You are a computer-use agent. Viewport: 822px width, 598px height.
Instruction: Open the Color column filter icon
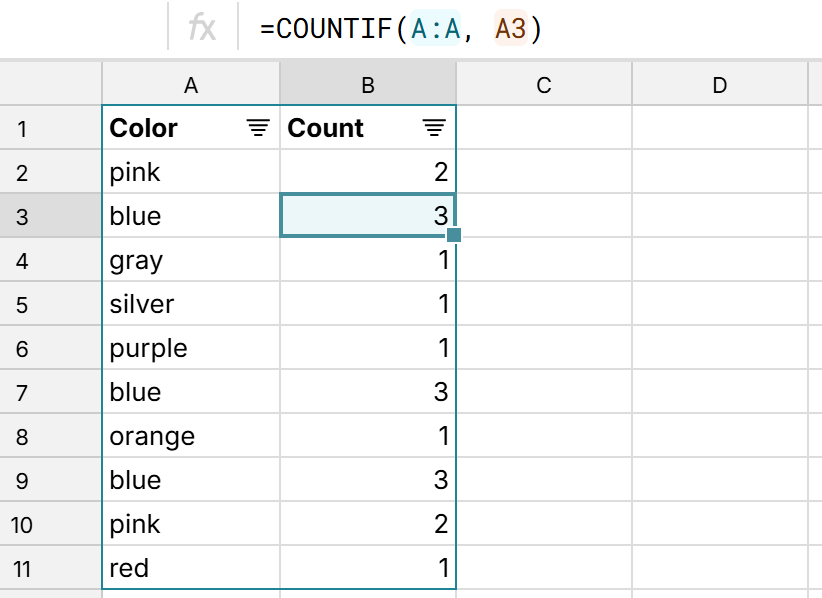pos(258,128)
